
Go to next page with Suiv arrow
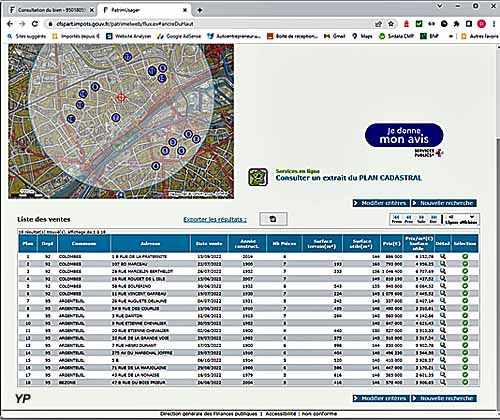(421, 219)
